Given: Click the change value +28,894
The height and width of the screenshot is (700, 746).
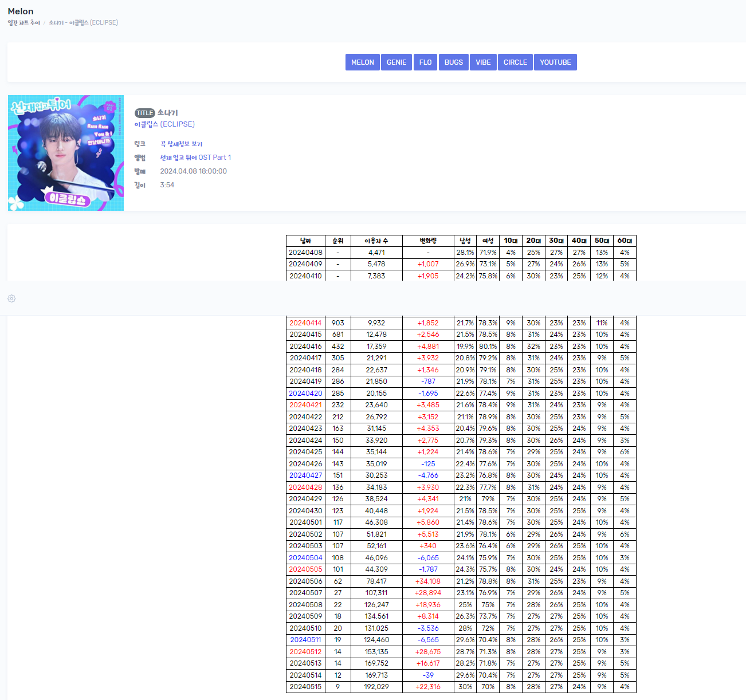Looking at the screenshot, I should (428, 593).
